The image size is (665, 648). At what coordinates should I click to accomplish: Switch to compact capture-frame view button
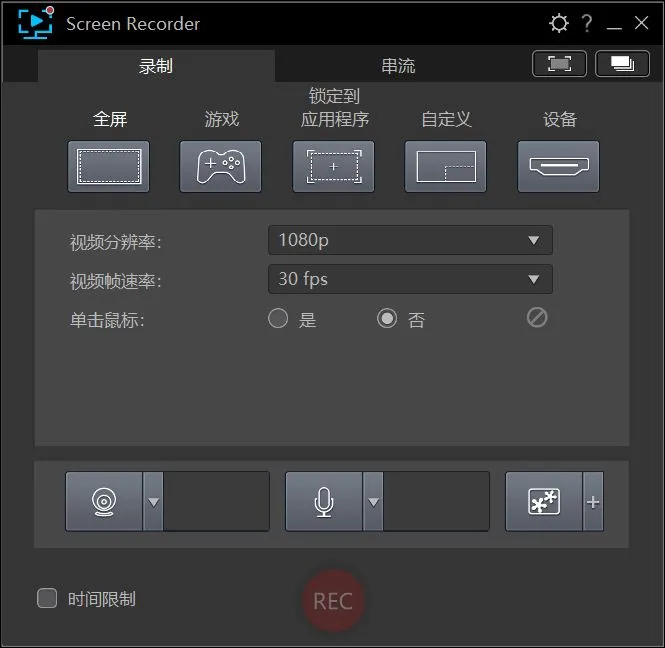point(559,64)
